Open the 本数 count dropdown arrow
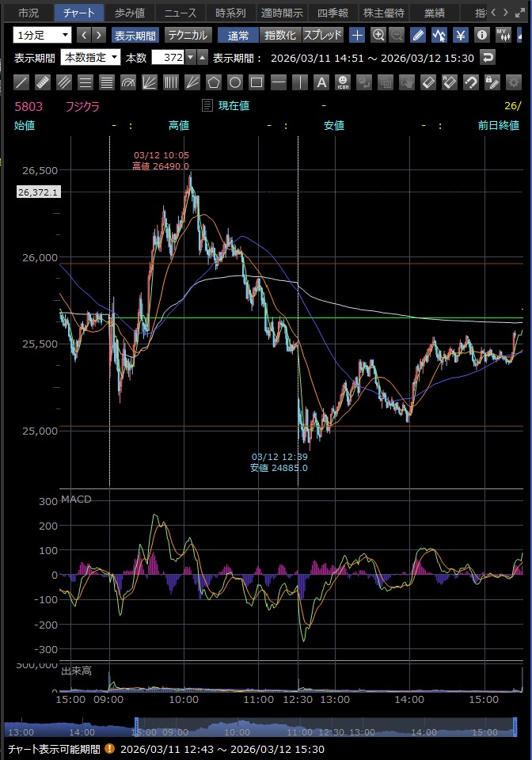The image size is (532, 760). [x=190, y=58]
